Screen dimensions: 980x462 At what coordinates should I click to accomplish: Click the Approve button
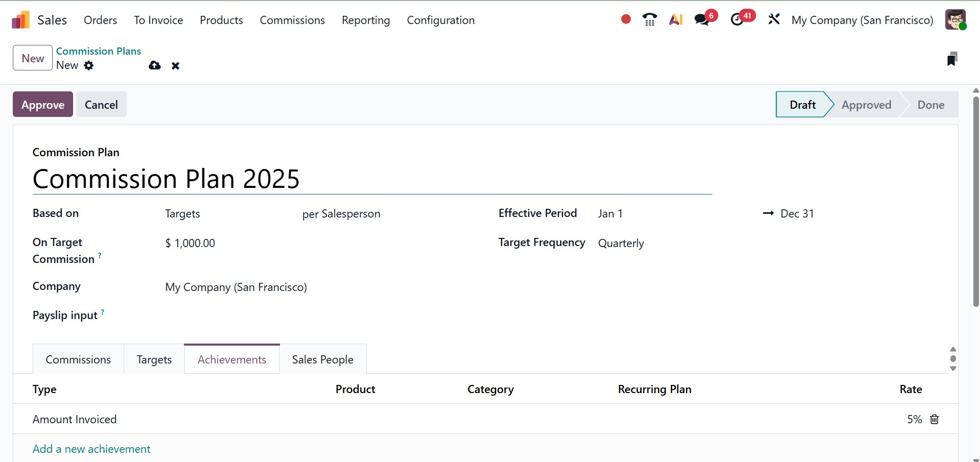(42, 104)
